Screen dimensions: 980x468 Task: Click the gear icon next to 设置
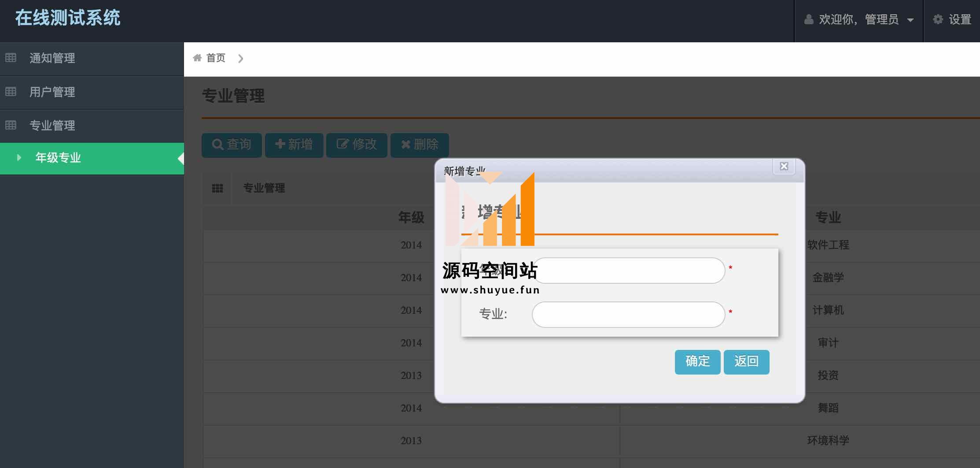(x=938, y=19)
